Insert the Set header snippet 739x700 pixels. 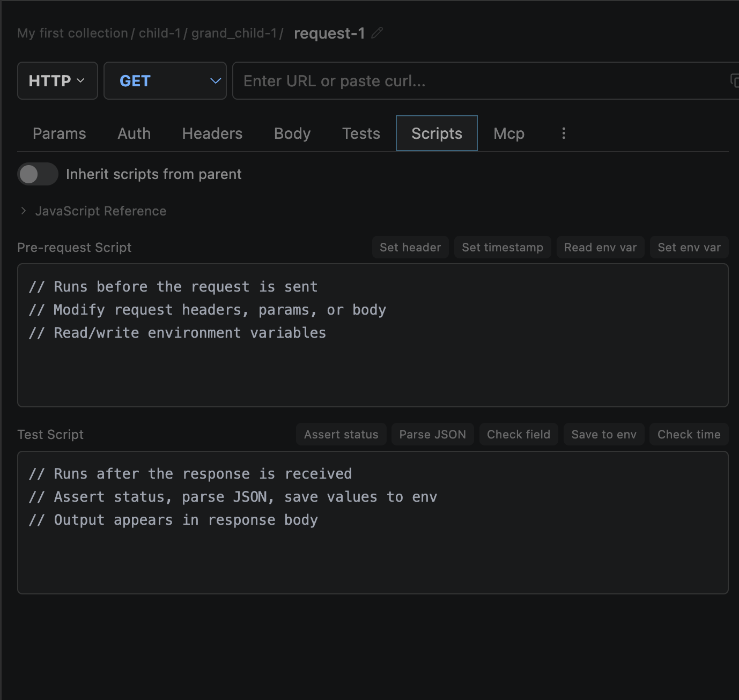pyautogui.click(x=410, y=248)
